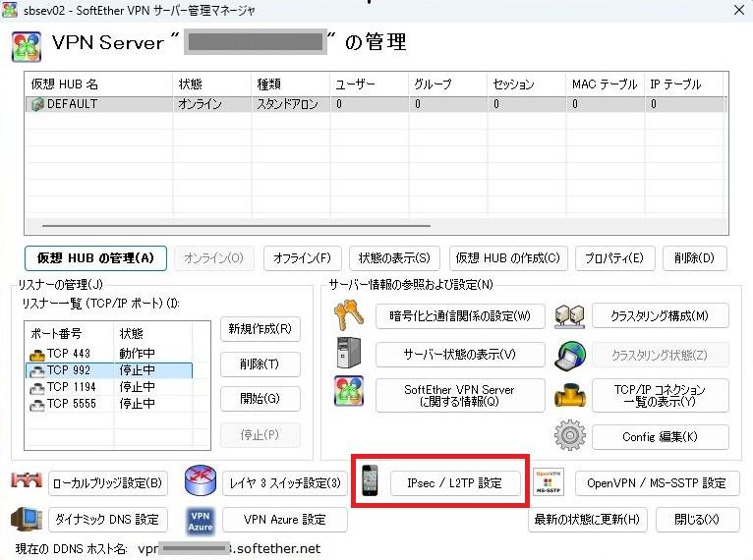
Task: Click 開始(G) to start listener
Action: click(261, 398)
